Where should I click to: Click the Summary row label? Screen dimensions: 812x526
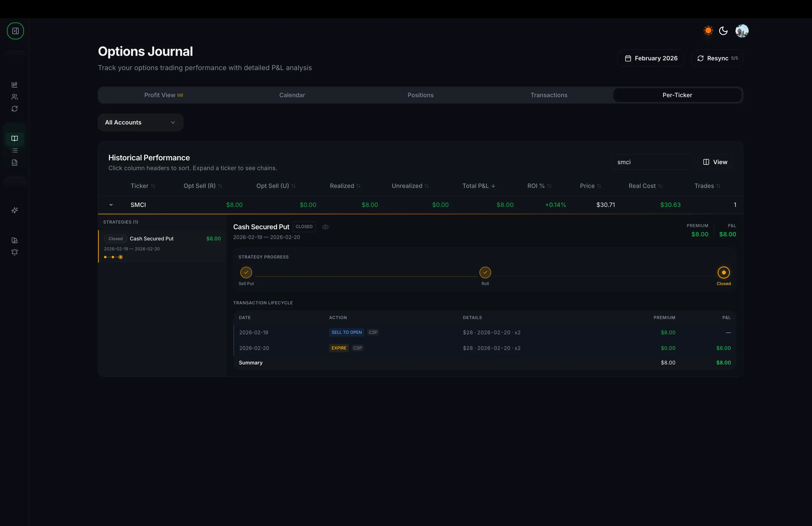tap(251, 363)
